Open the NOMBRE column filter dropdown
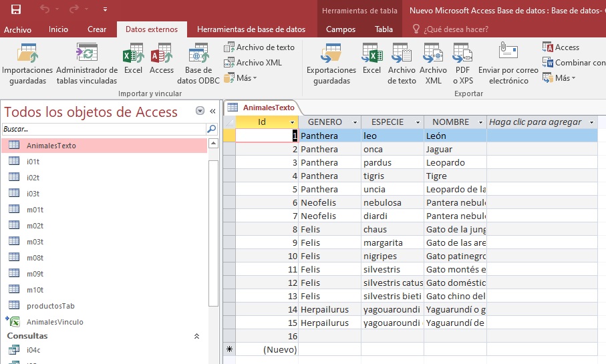The width and height of the screenshot is (606, 364). tap(481, 122)
